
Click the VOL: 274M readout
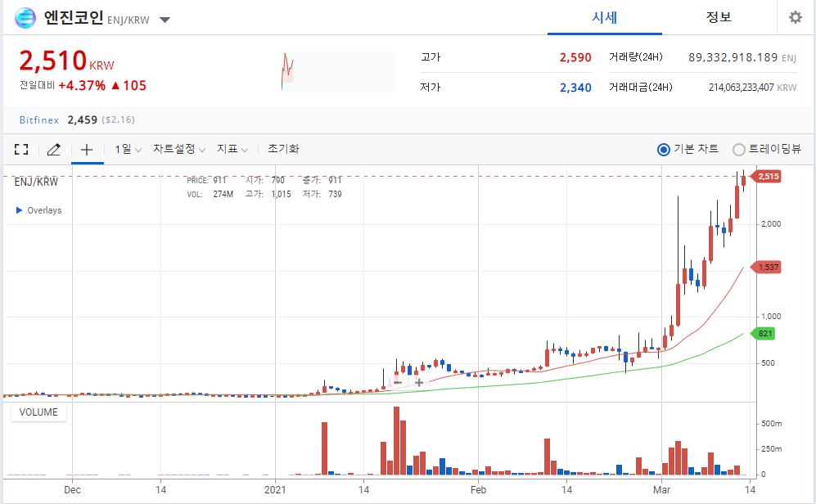(210, 195)
